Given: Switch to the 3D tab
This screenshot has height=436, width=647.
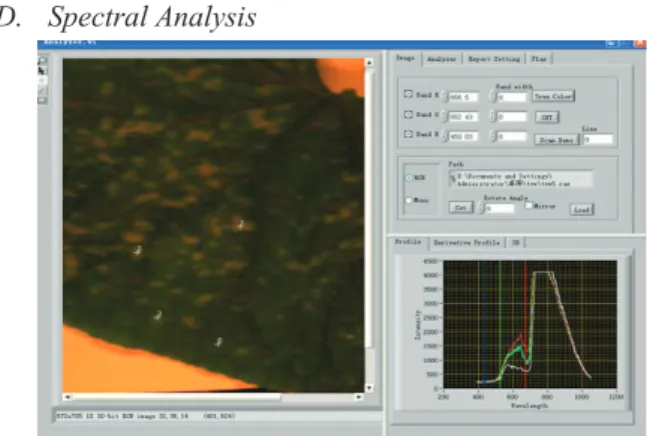Looking at the screenshot, I should 515,243.
